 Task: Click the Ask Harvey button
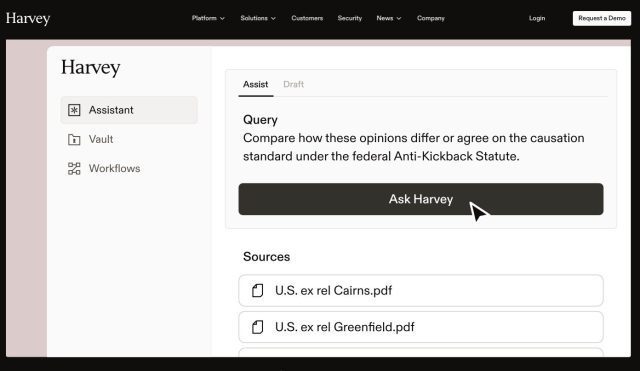click(421, 199)
